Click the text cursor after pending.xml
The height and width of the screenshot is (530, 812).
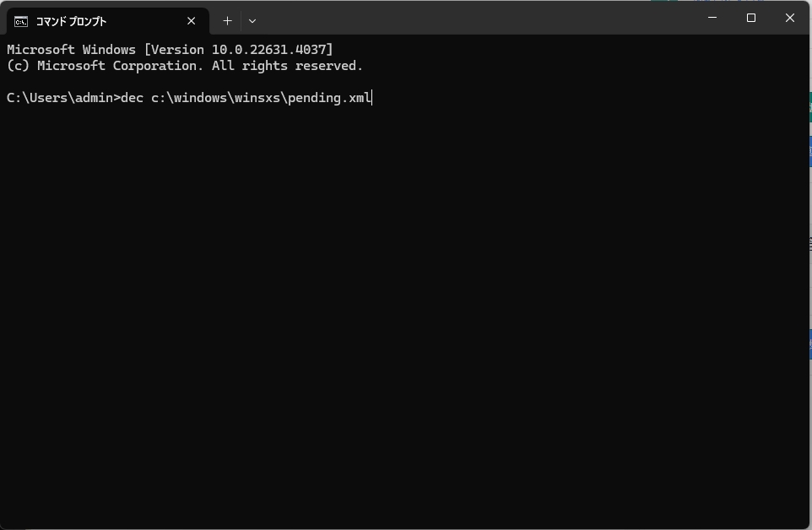[372, 98]
